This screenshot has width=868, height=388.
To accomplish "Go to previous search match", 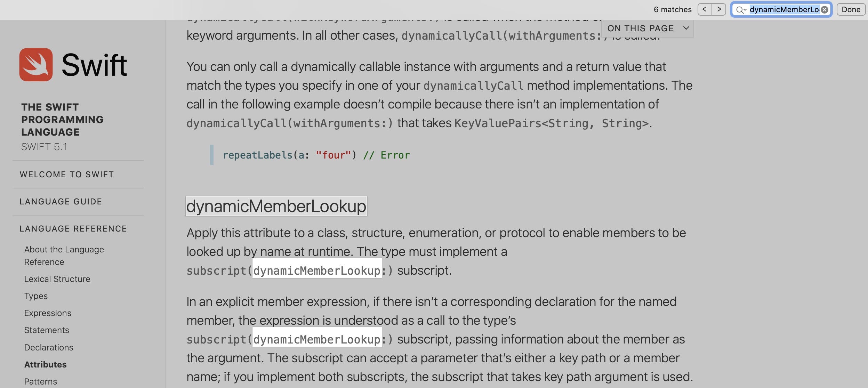I will 705,9.
